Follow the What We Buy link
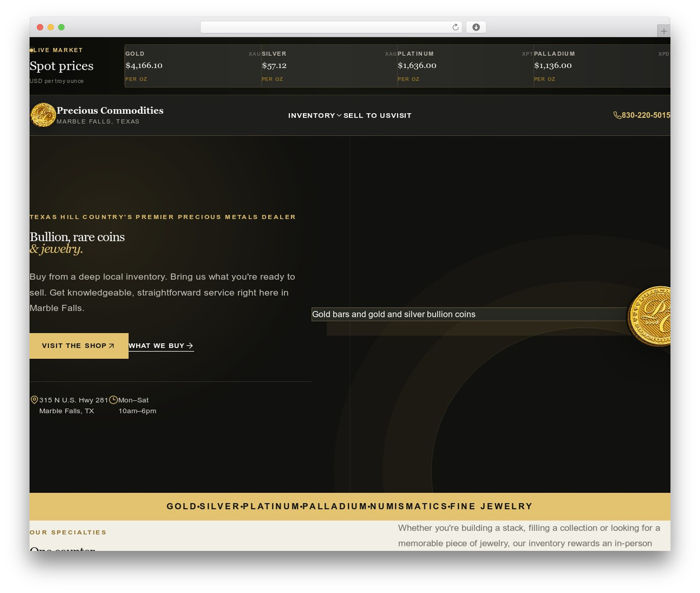The image size is (700, 593). coord(161,346)
